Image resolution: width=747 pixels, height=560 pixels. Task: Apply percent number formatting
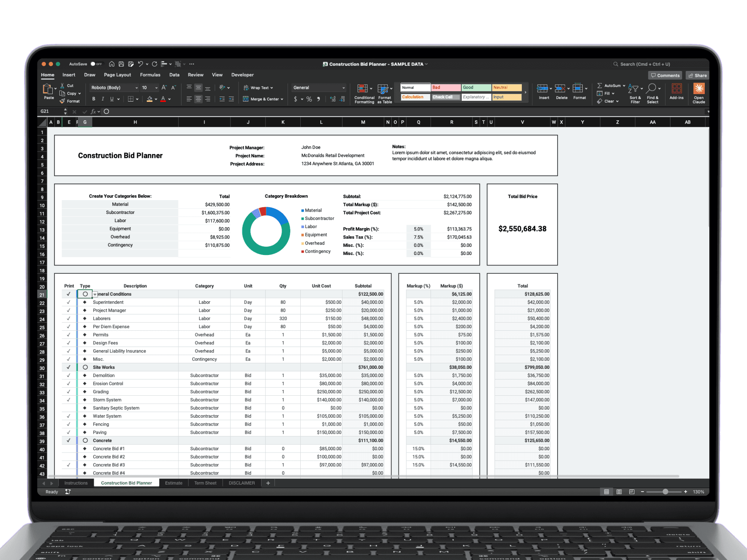coord(309,99)
